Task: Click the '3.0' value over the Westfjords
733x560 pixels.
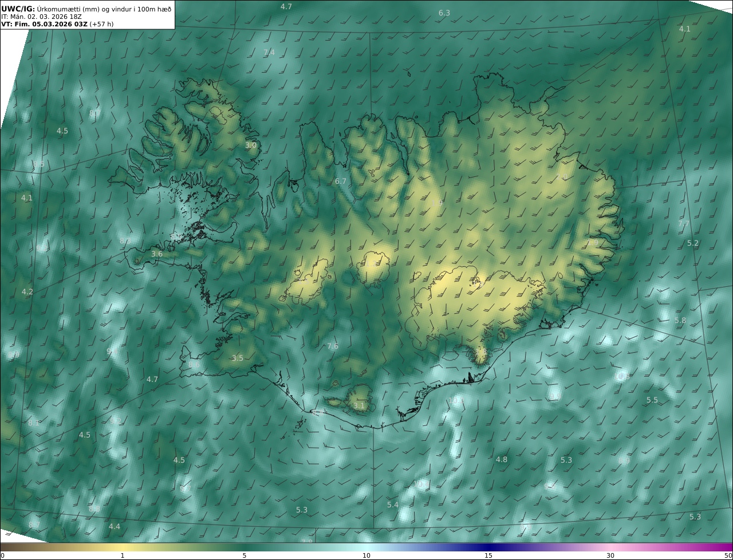Action: (251, 145)
